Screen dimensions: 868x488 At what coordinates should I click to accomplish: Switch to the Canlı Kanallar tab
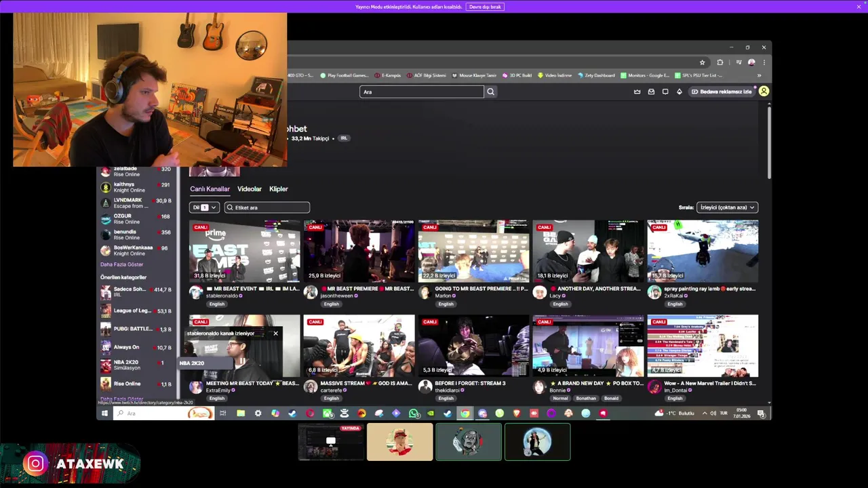click(210, 189)
